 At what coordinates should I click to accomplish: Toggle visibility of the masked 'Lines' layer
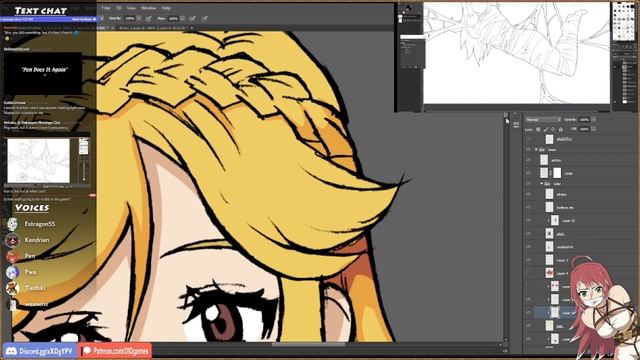[529, 173]
